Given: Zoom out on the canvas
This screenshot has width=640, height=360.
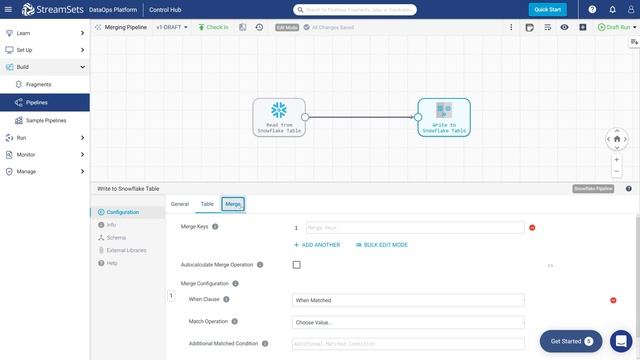Looking at the screenshot, I should (617, 171).
